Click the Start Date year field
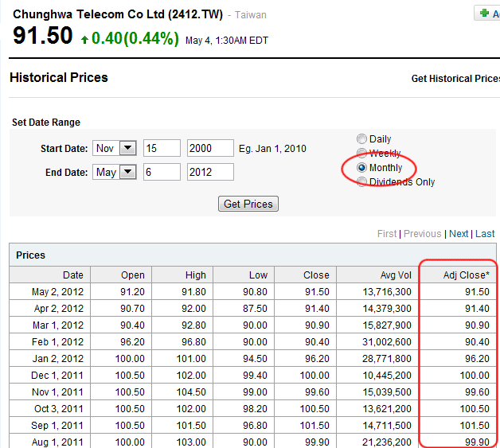 click(210, 149)
